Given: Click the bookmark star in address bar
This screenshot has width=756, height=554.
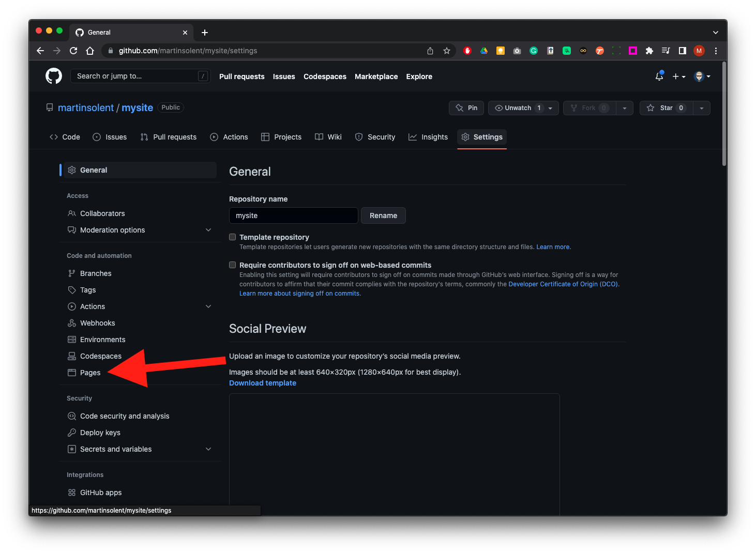Looking at the screenshot, I should coord(447,51).
